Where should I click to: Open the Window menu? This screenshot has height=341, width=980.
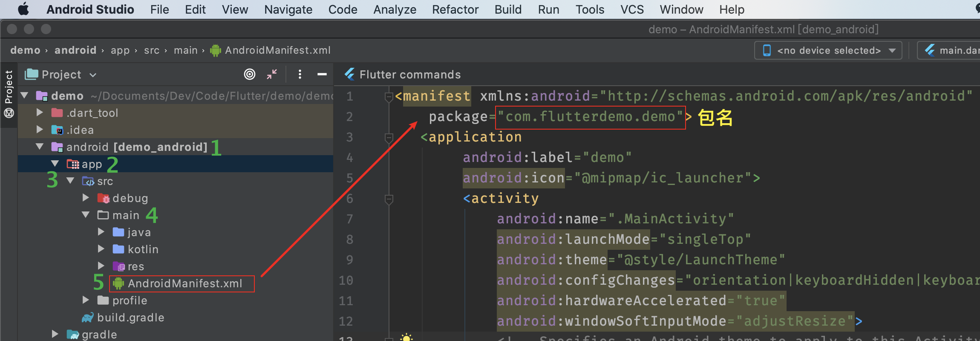681,9
